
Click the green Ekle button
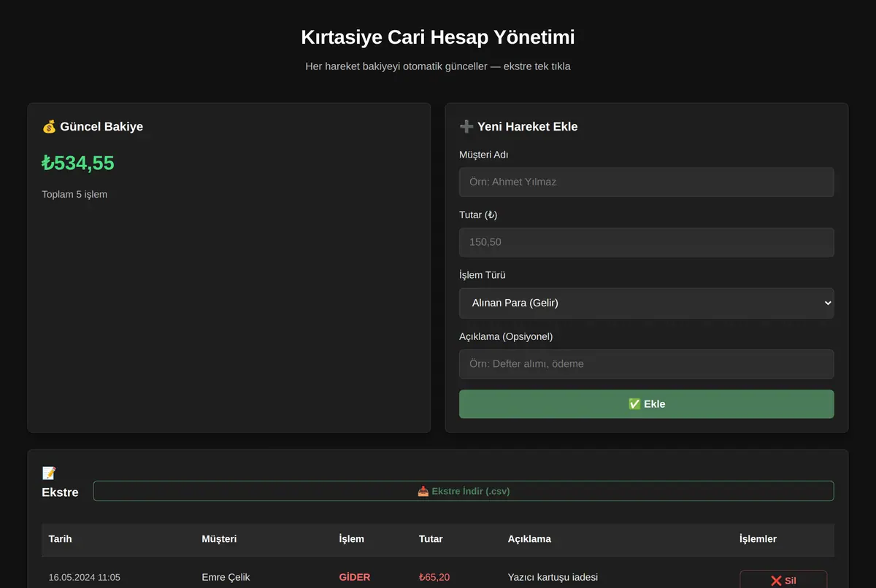[x=646, y=404]
